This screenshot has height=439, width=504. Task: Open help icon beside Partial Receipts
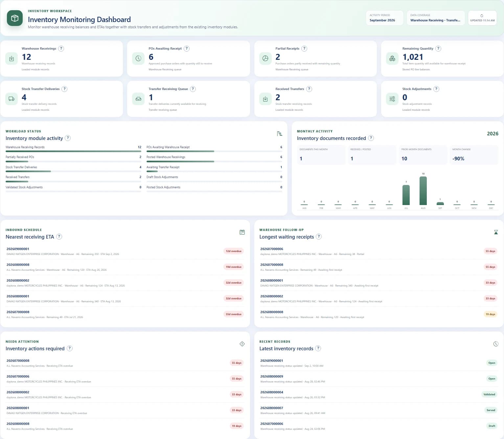(304, 49)
